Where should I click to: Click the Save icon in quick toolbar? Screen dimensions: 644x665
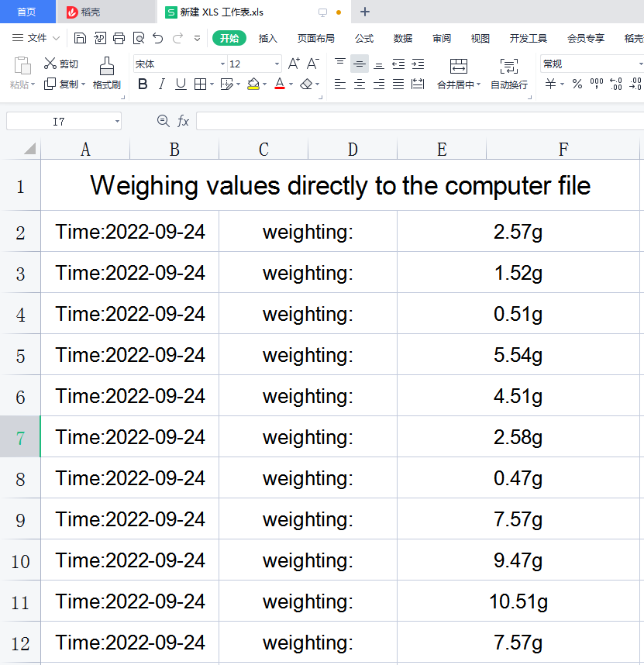pyautogui.click(x=81, y=38)
